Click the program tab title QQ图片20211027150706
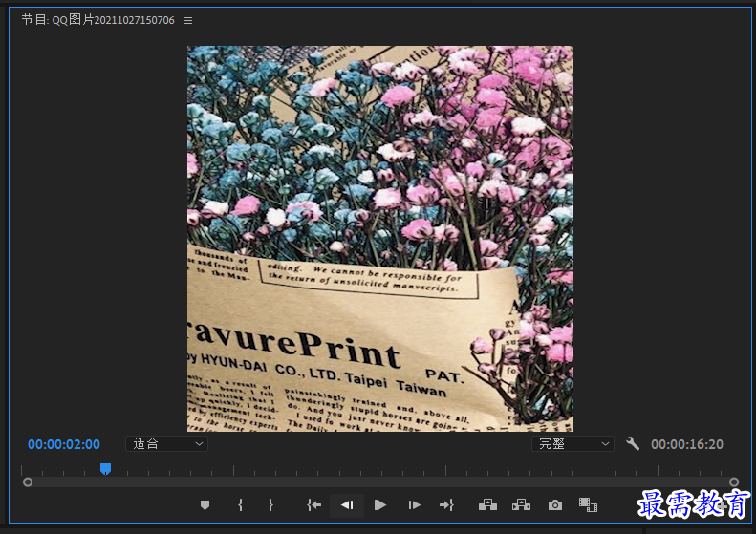Viewport: 756px width, 534px height. [x=97, y=20]
